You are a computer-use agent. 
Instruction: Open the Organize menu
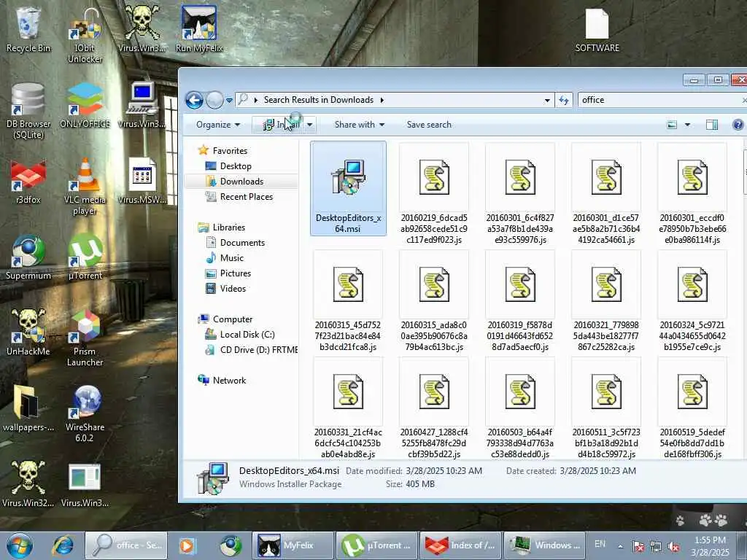pos(217,125)
